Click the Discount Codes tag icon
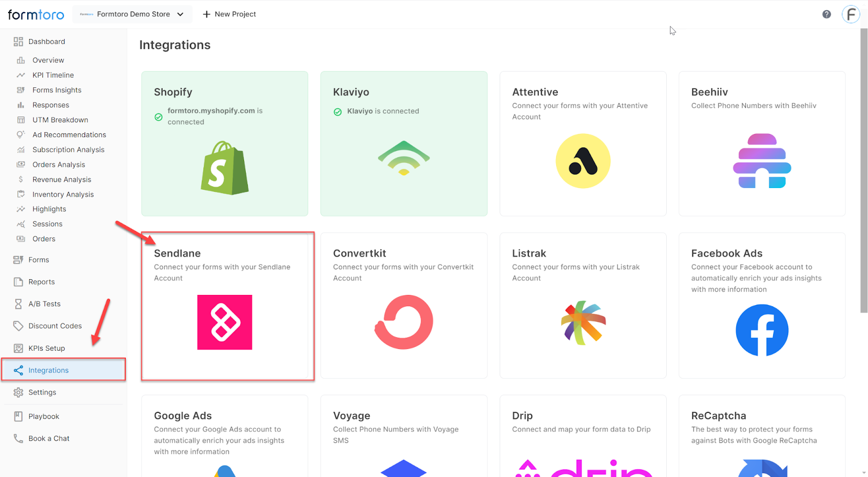This screenshot has width=868, height=477. click(x=18, y=326)
